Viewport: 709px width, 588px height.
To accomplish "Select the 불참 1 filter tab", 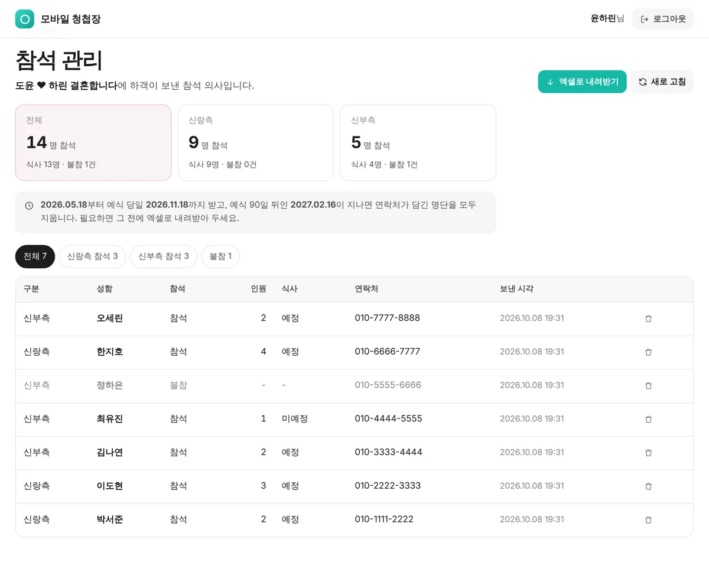I will [x=220, y=256].
